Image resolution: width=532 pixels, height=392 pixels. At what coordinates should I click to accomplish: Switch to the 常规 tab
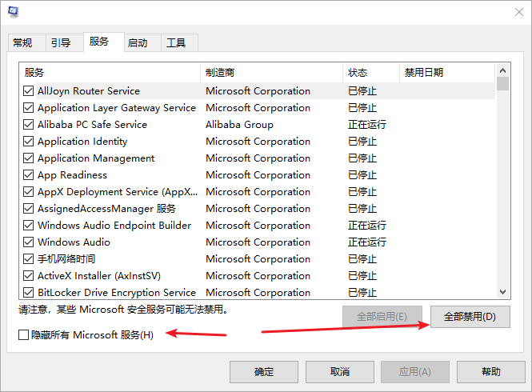pyautogui.click(x=23, y=43)
